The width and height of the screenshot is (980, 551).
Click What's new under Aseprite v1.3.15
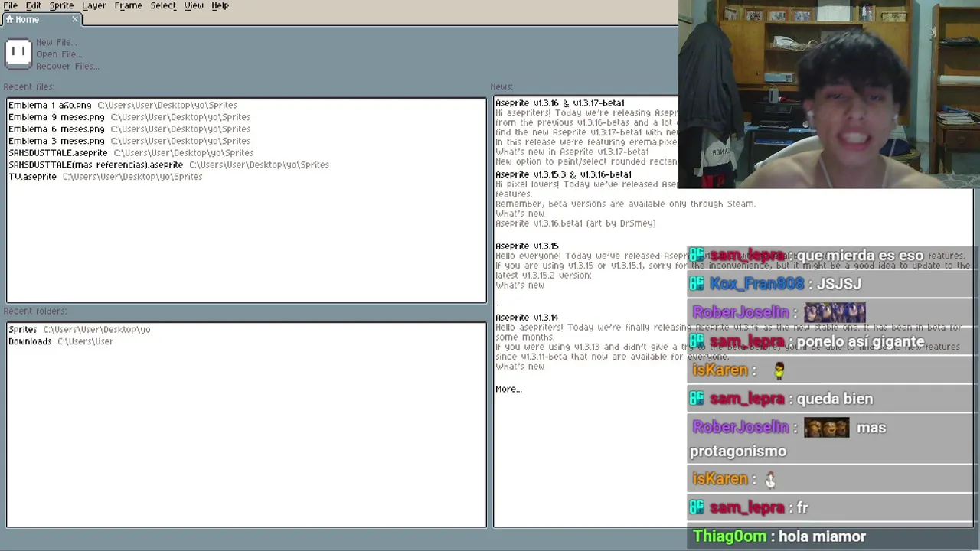pos(520,285)
